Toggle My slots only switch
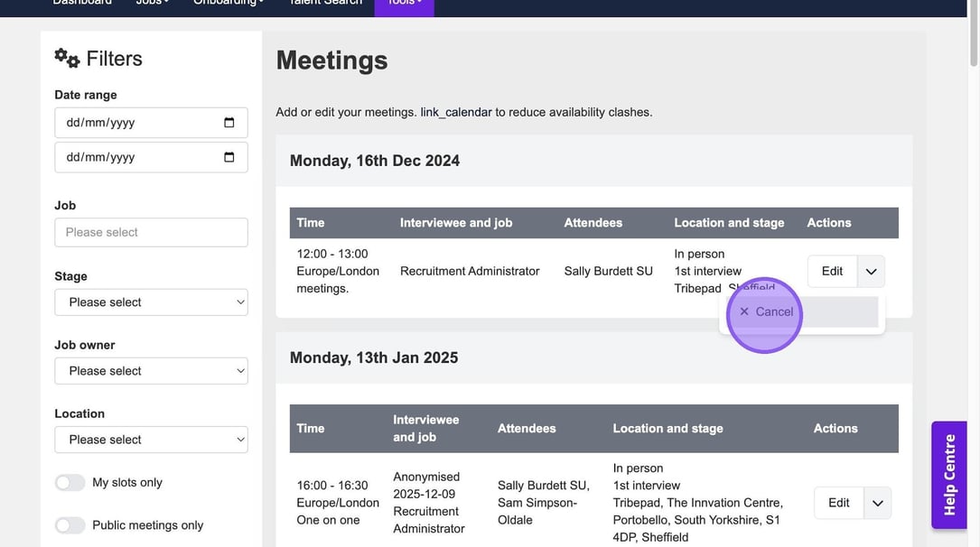 click(x=70, y=483)
